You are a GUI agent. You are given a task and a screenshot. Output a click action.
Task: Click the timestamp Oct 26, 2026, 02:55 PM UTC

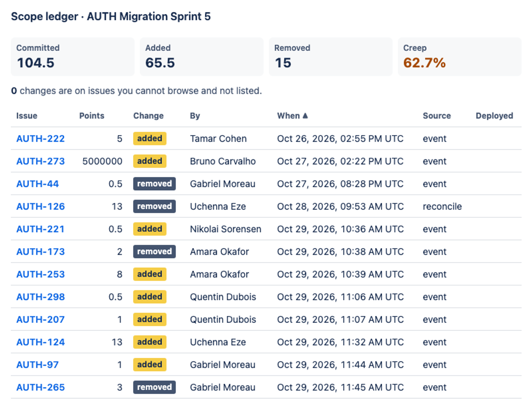(340, 138)
